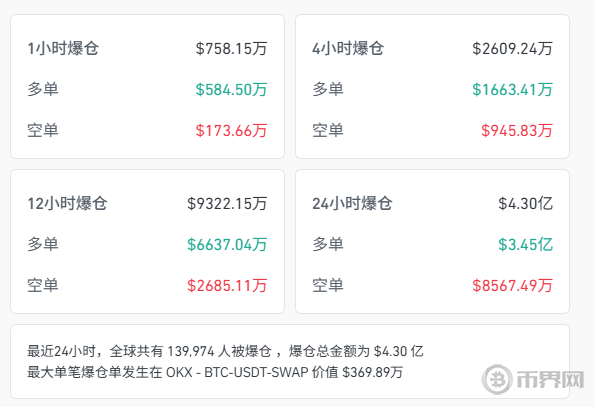Click the $758.15万 one-hour total

click(x=231, y=49)
